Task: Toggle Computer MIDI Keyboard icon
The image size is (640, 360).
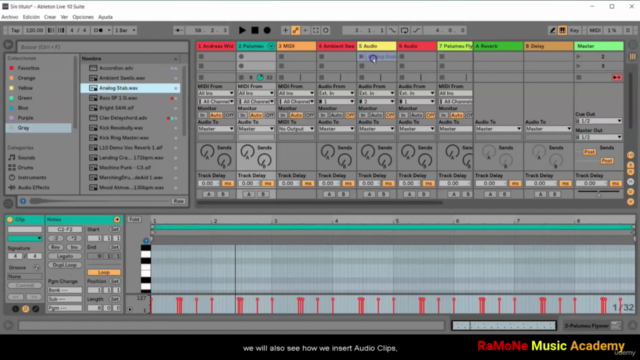Action: tap(562, 30)
